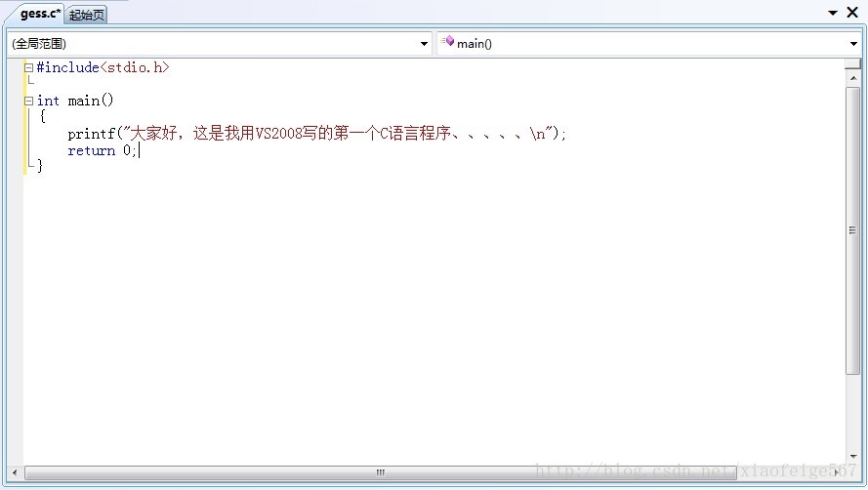Screen dimensions: 868x490
Task: Collapse the #include outlining block
Action: click(28, 67)
